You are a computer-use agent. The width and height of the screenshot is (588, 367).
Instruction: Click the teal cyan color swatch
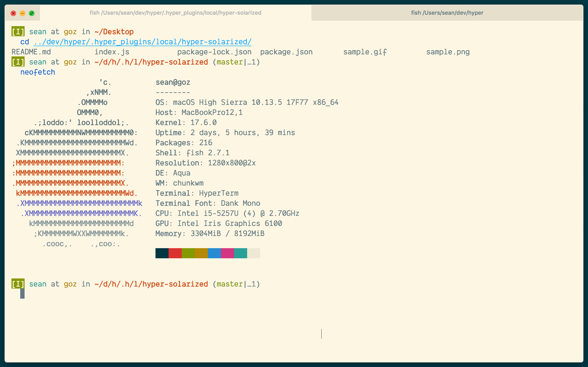240,253
